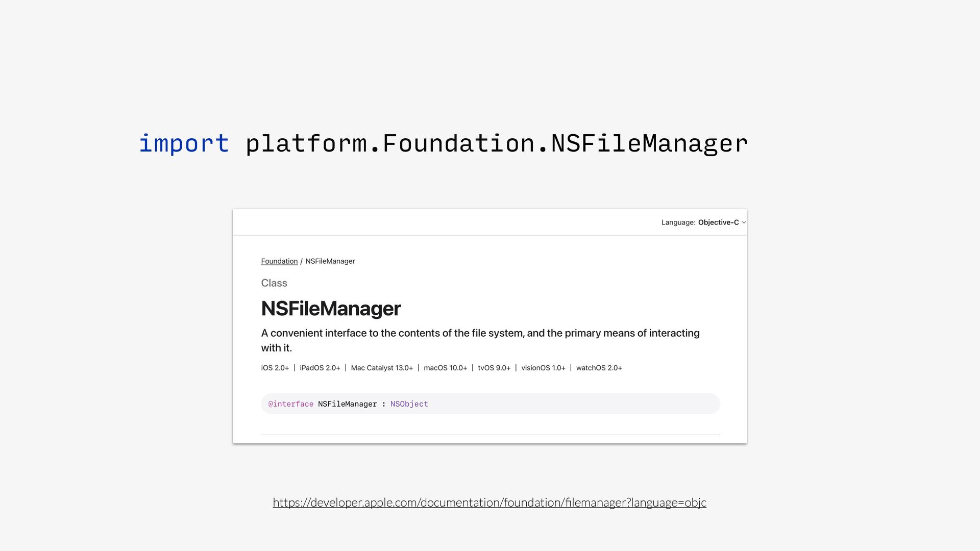Click platform.Foundation.NSFileManager in the import statement

pos(496,143)
